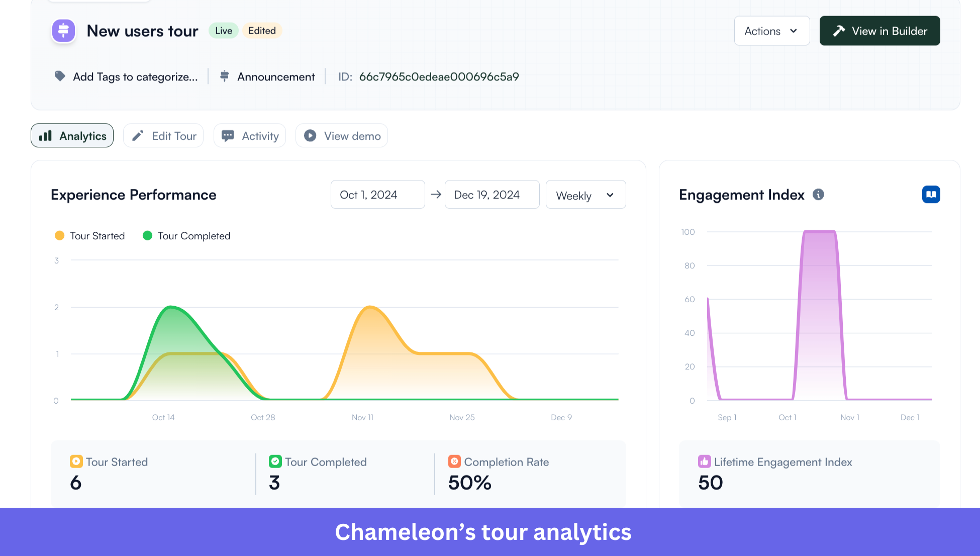Click the Live status badge
This screenshot has width=980, height=556.
[x=224, y=31]
